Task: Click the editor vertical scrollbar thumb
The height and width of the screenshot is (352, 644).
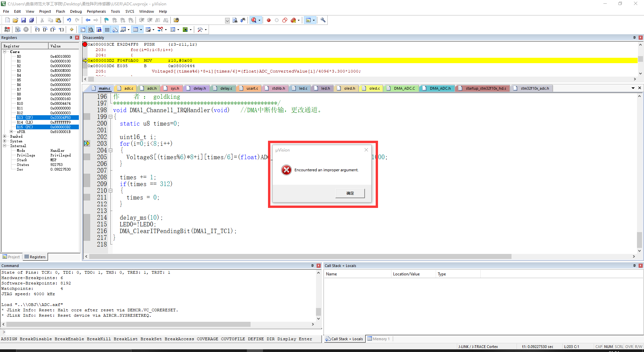Action: click(639, 240)
